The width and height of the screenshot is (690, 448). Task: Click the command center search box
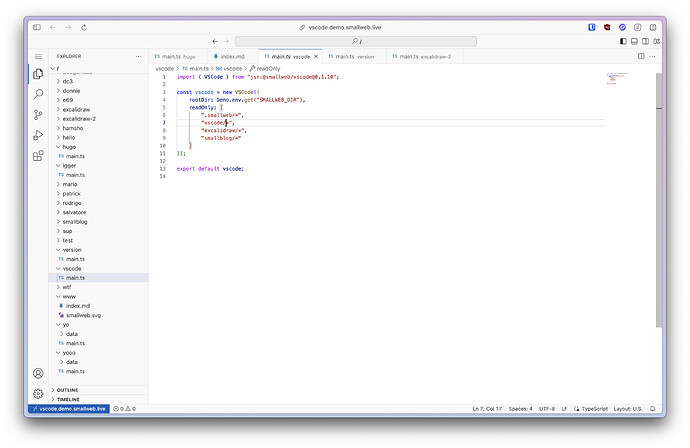point(356,41)
